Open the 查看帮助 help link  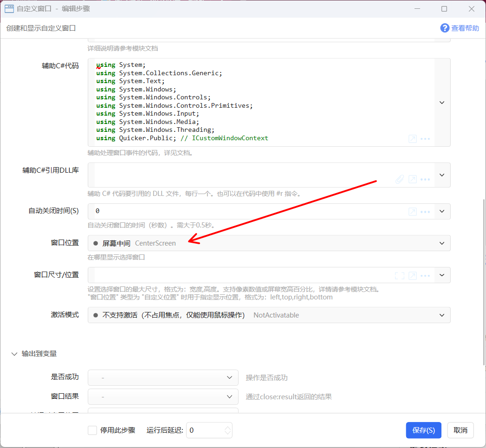[460, 28]
